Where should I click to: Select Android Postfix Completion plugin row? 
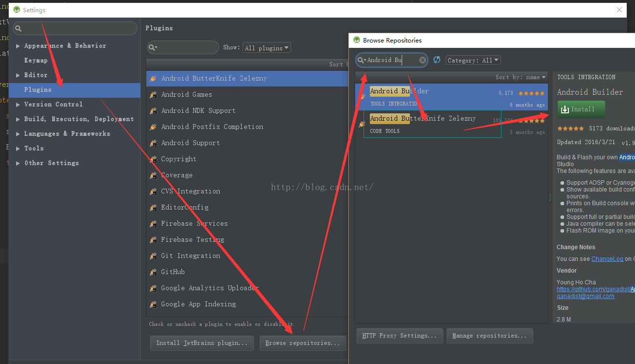click(x=247, y=127)
